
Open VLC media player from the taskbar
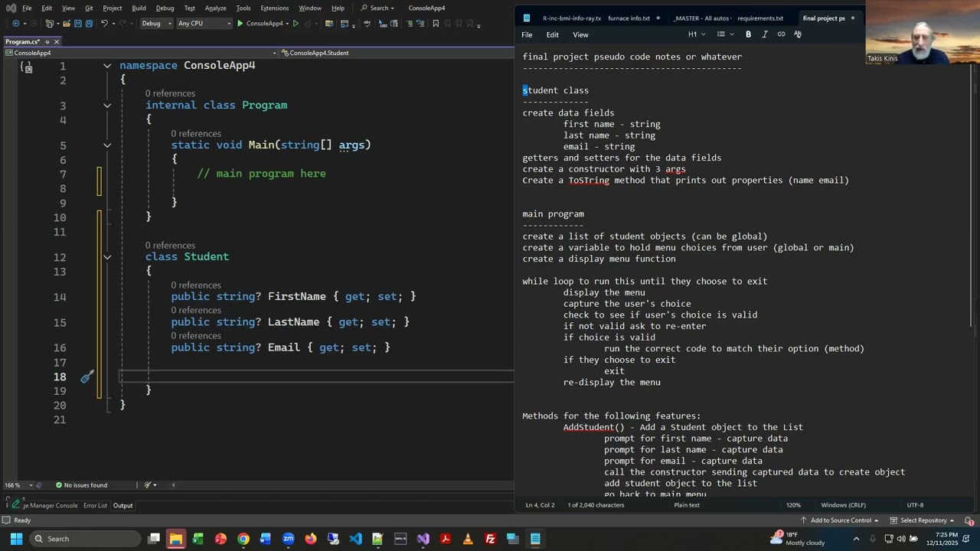click(468, 539)
